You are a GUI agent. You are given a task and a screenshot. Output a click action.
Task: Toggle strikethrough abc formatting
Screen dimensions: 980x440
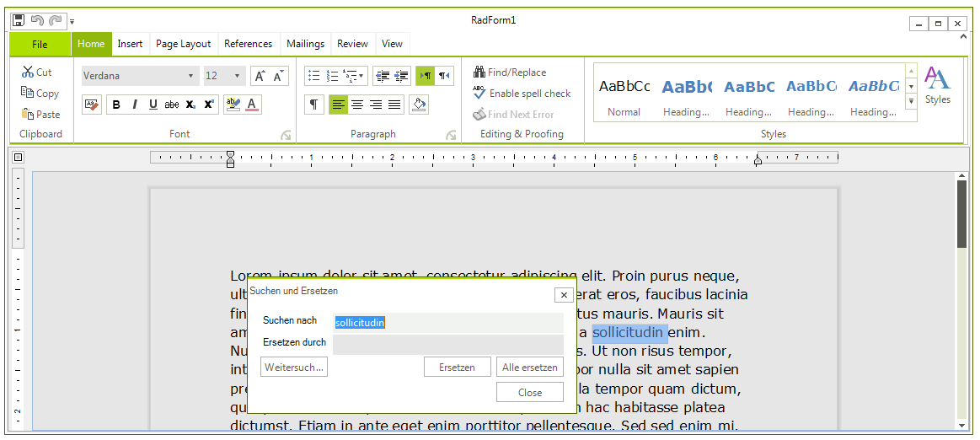coord(172,105)
